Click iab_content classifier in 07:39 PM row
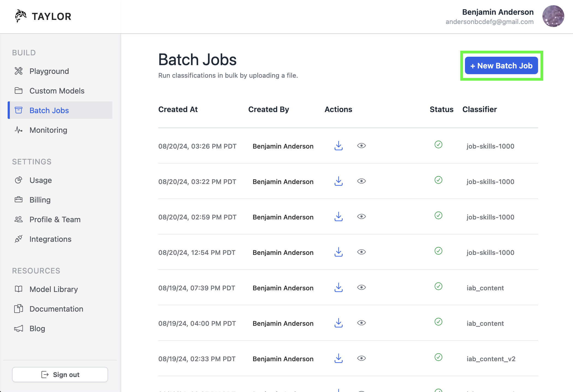This screenshot has height=392, width=573. (x=485, y=288)
